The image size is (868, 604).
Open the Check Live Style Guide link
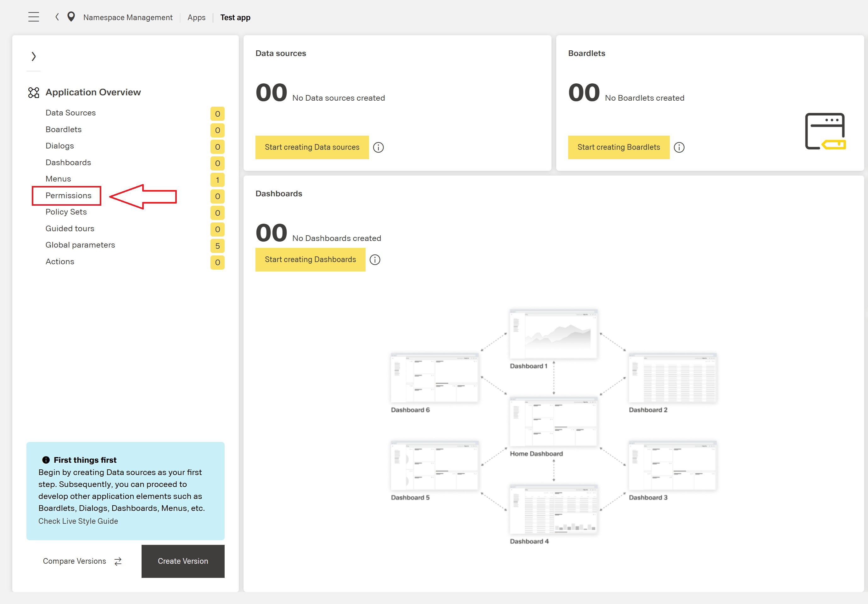78,521
